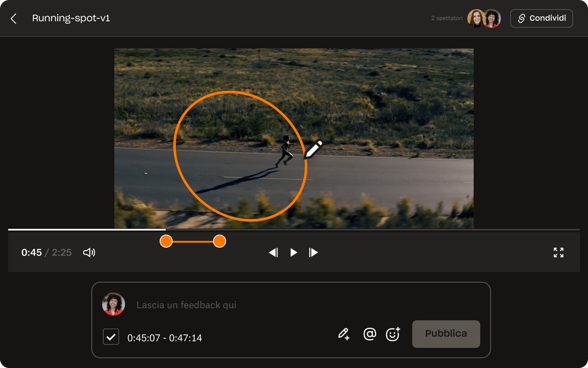Click the 0:45:07 - 0:47:14 time range
588x368 pixels.
coord(165,338)
